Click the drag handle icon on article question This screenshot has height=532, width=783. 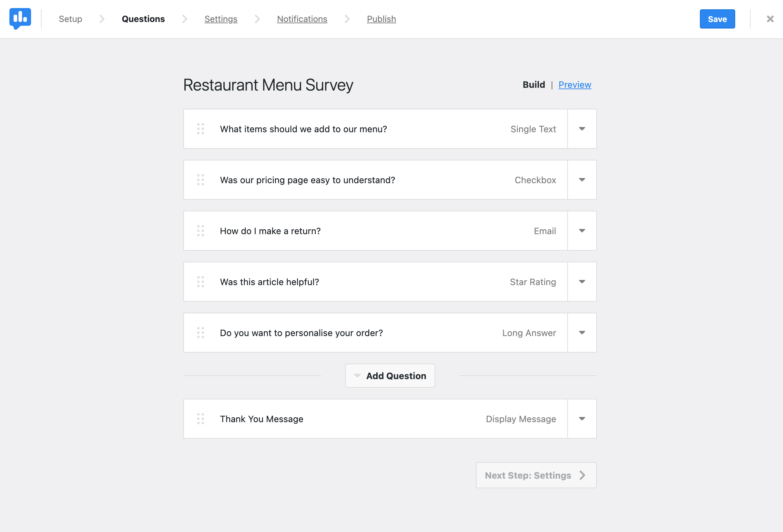click(x=201, y=282)
